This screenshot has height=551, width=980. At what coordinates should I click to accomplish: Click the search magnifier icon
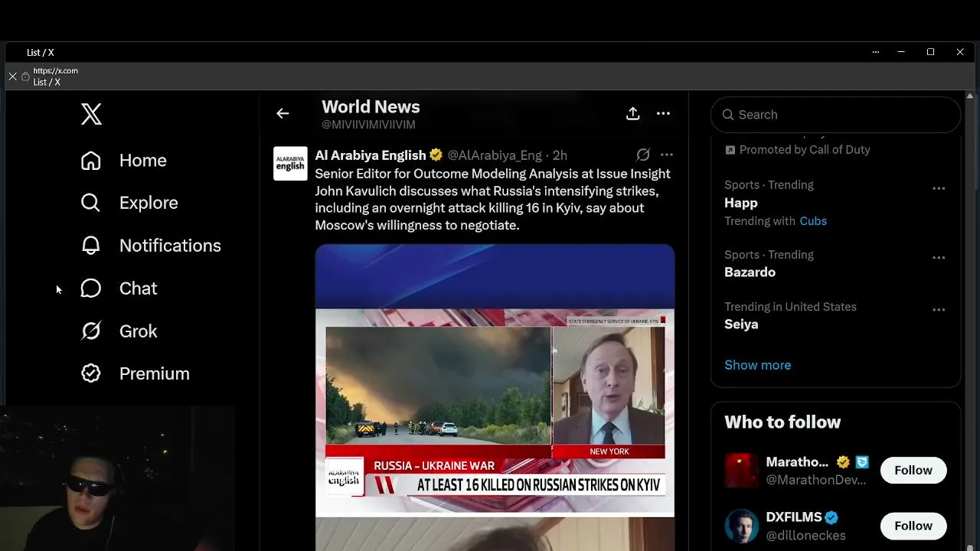(727, 115)
